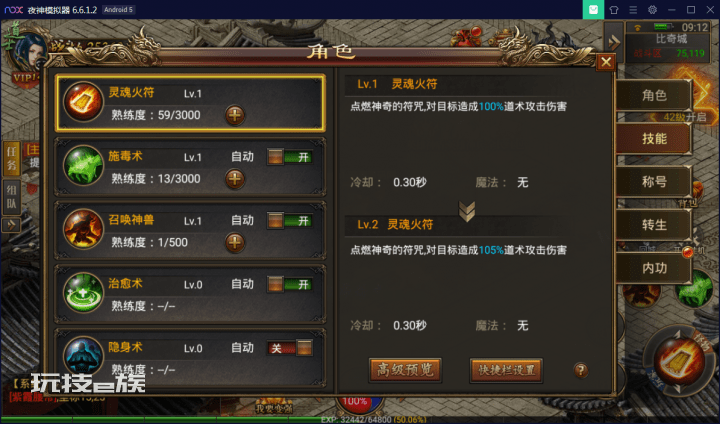Enable auto-cast switch for 隐身术
The height and width of the screenshot is (424, 720).
[x=290, y=348]
